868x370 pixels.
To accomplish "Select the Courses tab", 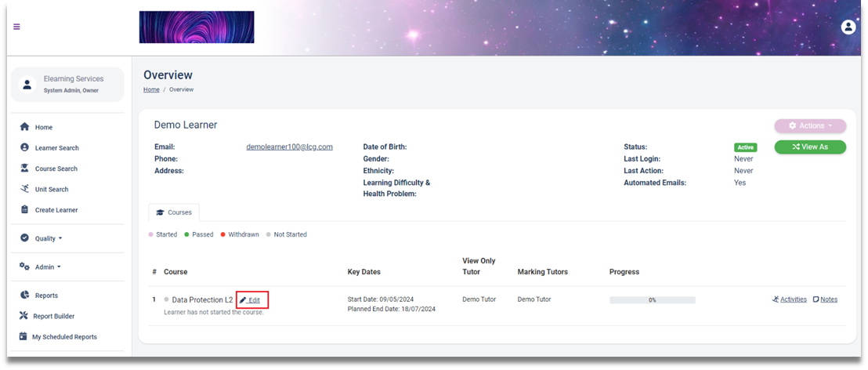I will [174, 212].
